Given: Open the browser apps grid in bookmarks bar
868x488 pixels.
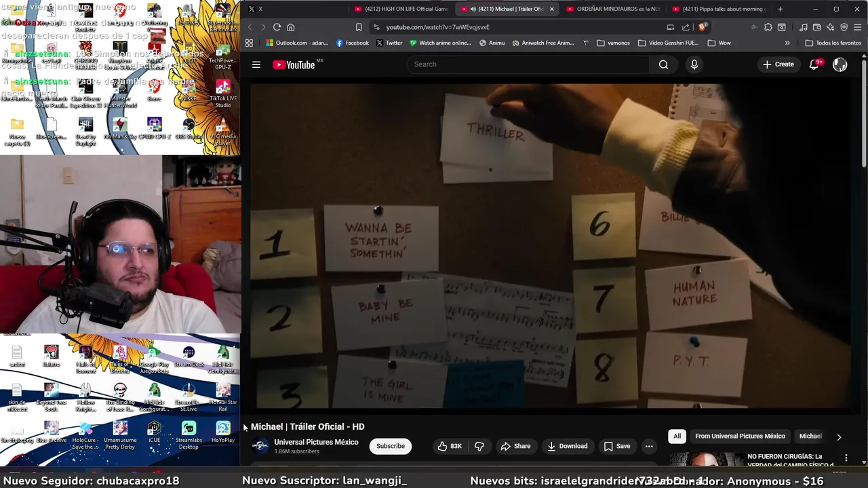Looking at the screenshot, I should click(x=249, y=43).
